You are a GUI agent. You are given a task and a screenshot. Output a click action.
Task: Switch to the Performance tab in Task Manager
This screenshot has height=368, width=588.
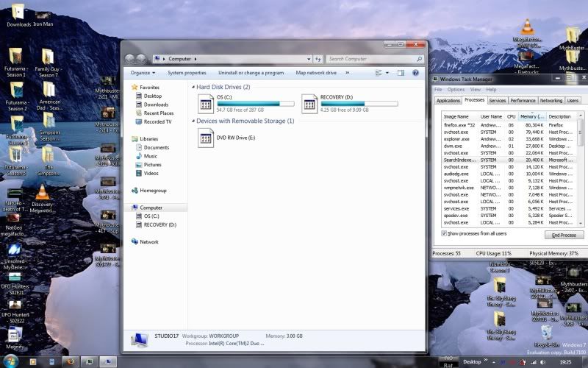[x=523, y=101]
